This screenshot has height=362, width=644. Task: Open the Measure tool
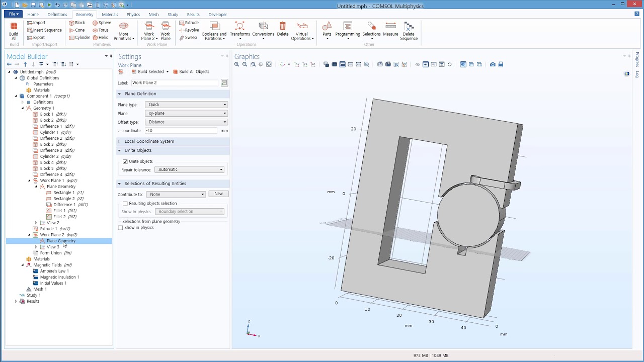pyautogui.click(x=390, y=29)
